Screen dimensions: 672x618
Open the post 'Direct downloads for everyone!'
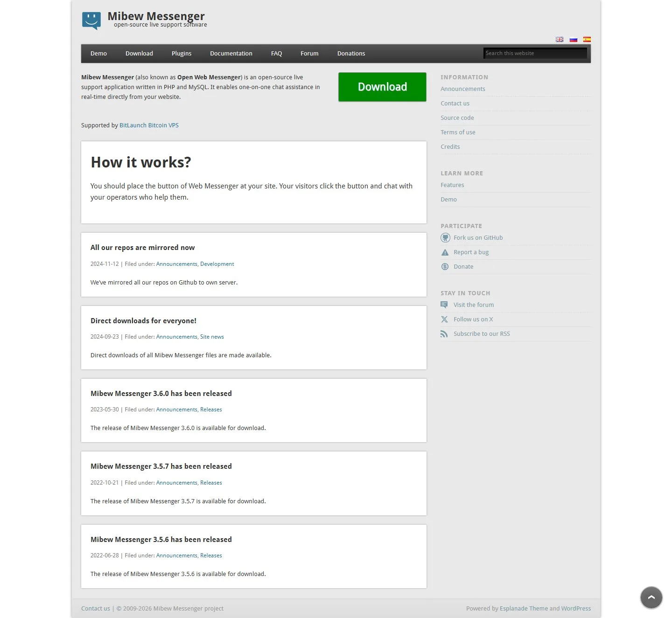(143, 321)
